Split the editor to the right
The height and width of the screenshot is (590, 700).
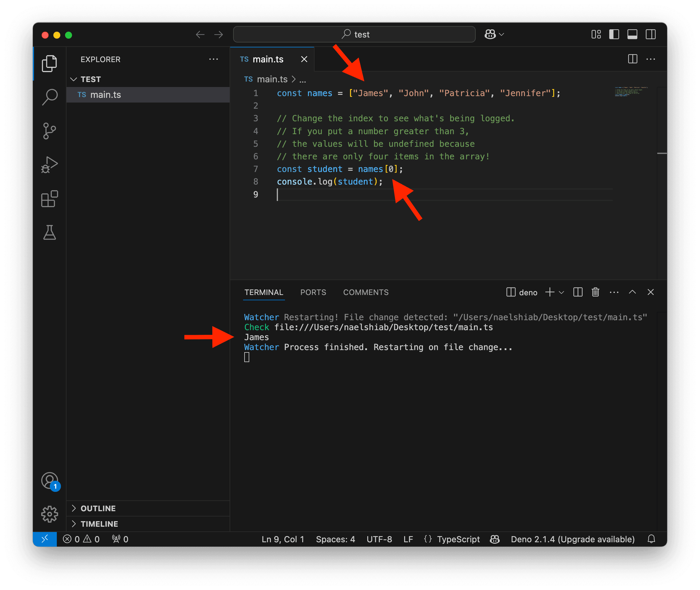[632, 59]
